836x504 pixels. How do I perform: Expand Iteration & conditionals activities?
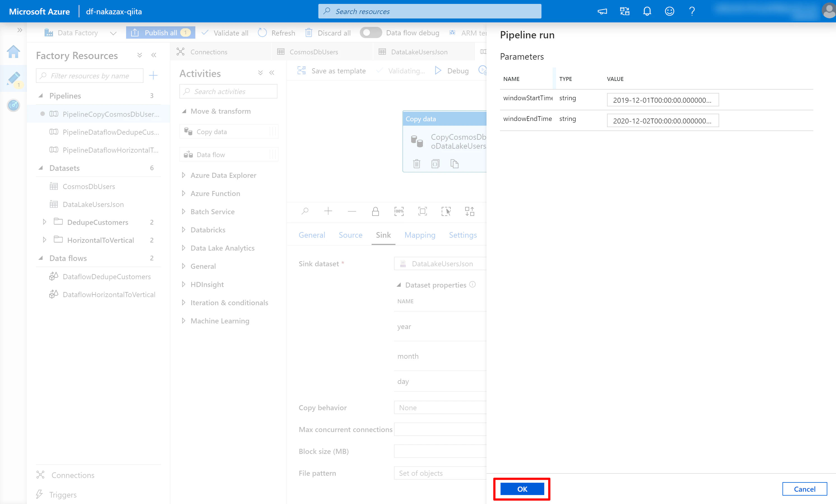click(184, 302)
